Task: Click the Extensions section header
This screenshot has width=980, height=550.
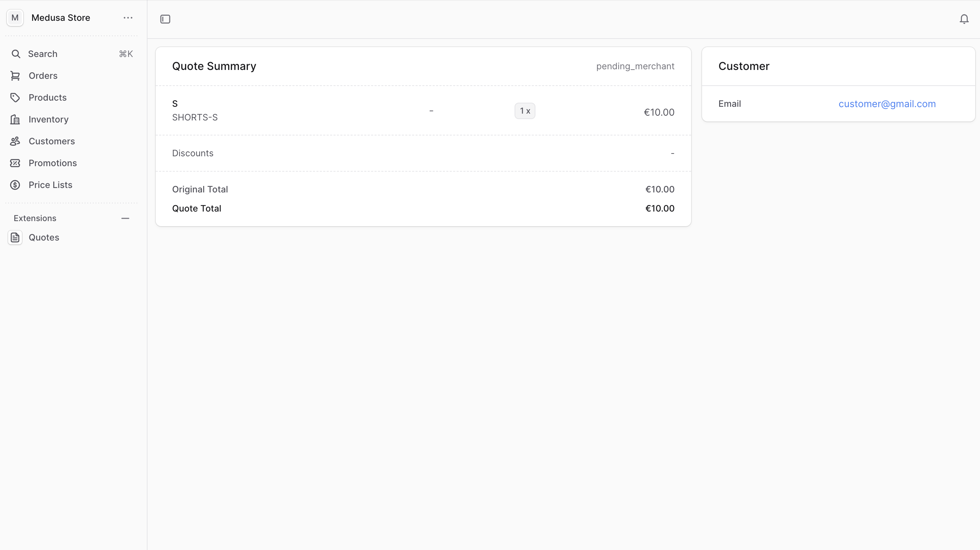Action: pos(34,218)
